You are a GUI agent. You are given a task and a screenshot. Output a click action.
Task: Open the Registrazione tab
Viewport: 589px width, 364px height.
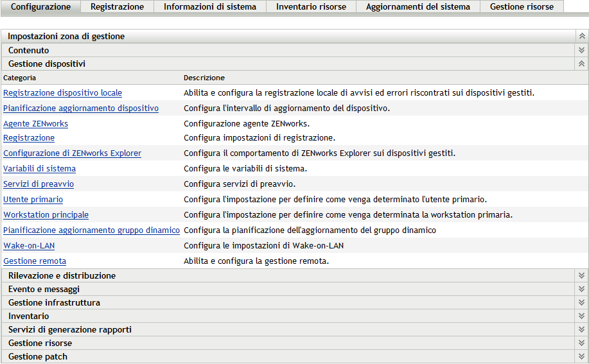[x=117, y=7]
